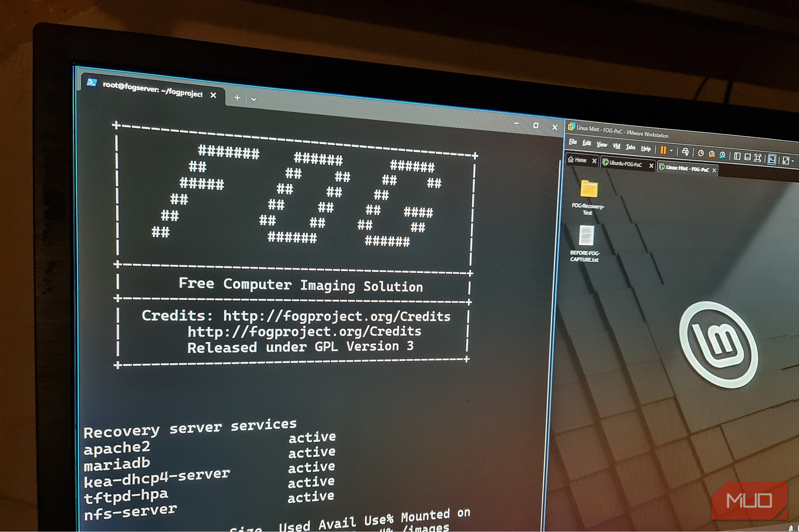Pause the virtual machine with the orange button
799x532 pixels.
tap(663, 150)
